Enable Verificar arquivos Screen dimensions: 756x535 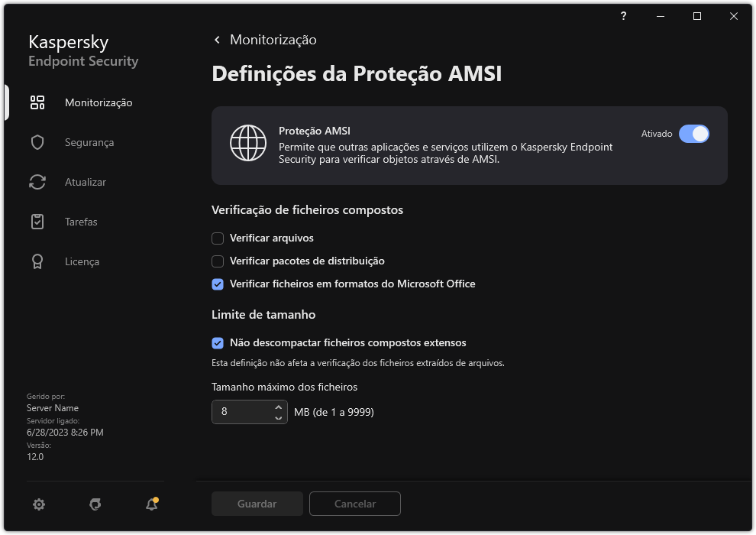pyautogui.click(x=218, y=238)
